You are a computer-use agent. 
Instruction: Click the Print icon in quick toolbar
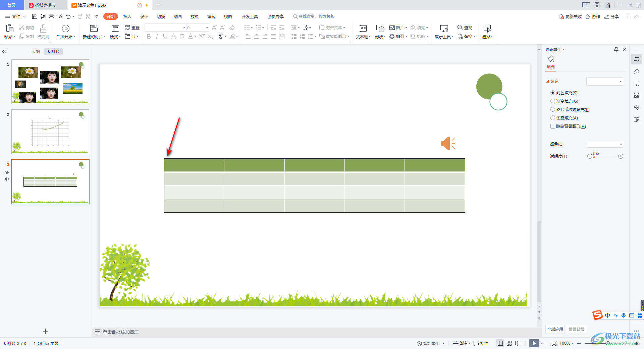click(51, 16)
